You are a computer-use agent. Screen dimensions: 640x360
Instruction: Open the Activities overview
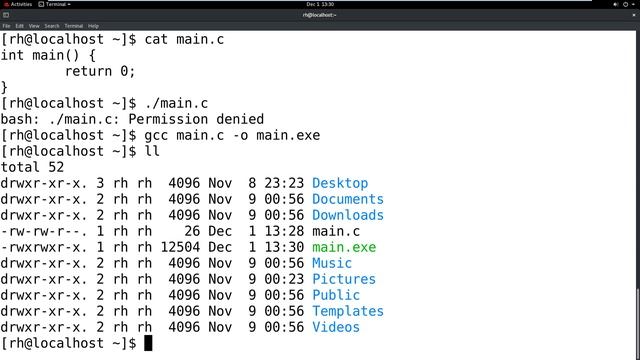pos(18,4)
